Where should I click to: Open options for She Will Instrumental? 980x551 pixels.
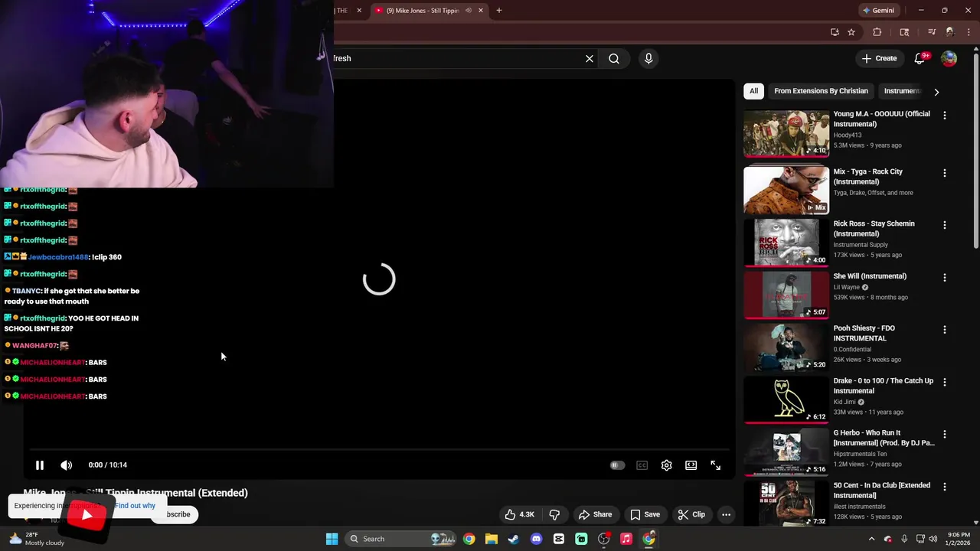point(944,277)
